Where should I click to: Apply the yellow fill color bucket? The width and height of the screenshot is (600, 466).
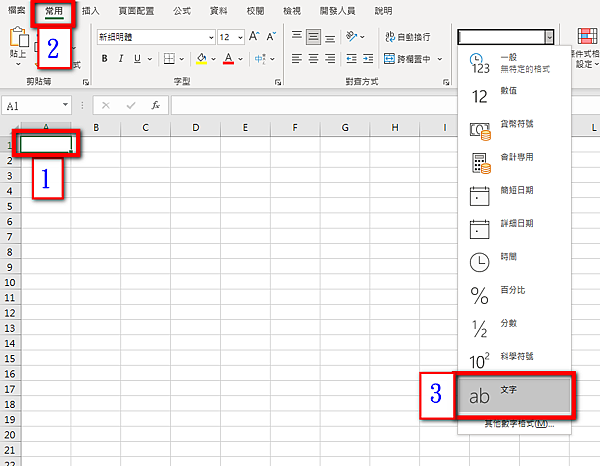point(201,59)
